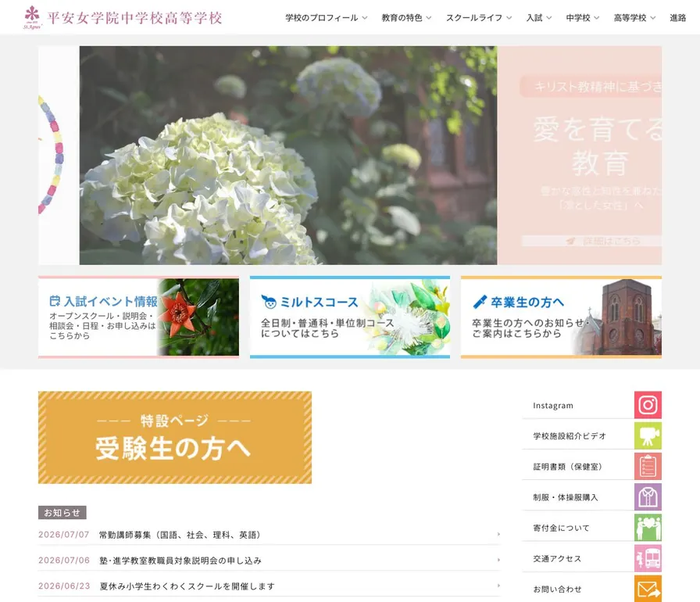Click the envelope icon for お問い合わせ
The height and width of the screenshot is (602, 700).
click(x=648, y=589)
